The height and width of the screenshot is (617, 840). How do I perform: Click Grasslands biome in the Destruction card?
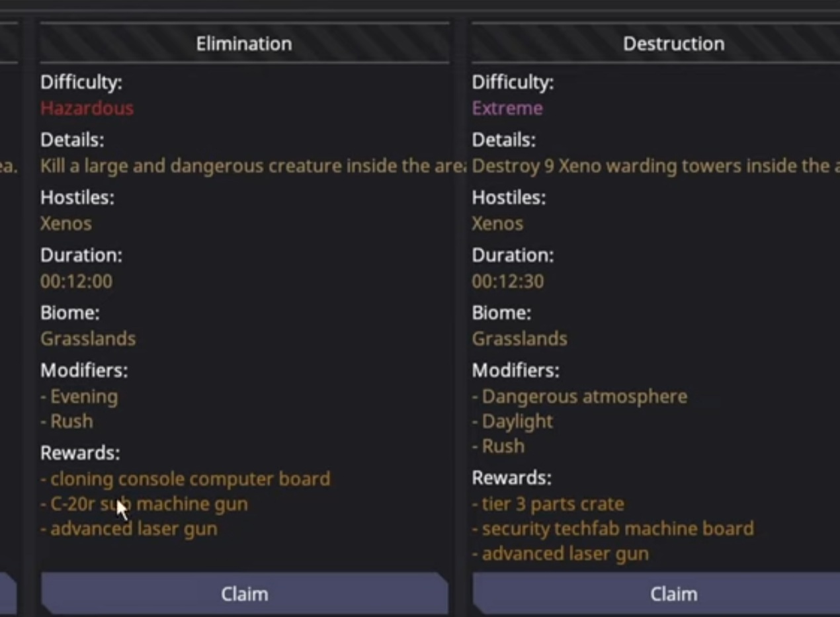[519, 339]
